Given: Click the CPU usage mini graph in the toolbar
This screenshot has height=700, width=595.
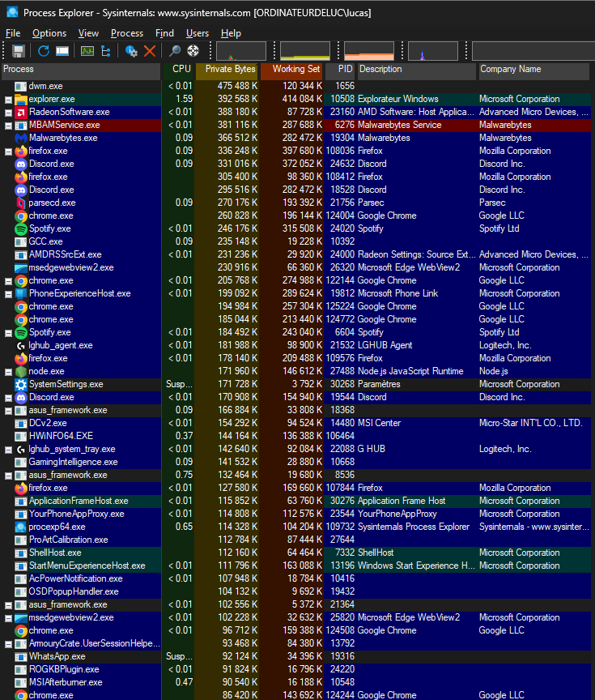Looking at the screenshot, I should tap(241, 51).
